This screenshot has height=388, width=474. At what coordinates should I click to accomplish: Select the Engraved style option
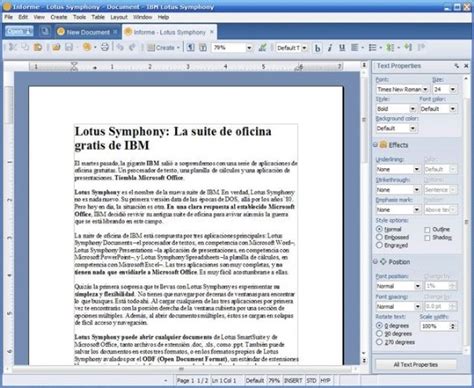tap(379, 245)
